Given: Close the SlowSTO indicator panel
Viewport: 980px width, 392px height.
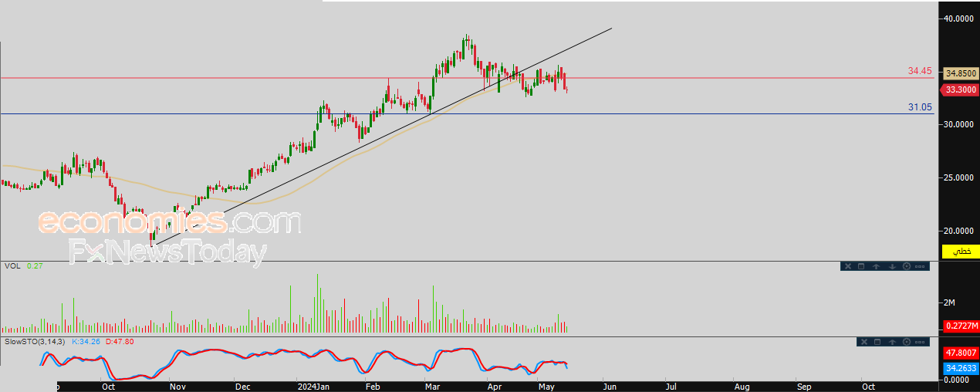Looking at the screenshot, I should pyautogui.click(x=864, y=342).
